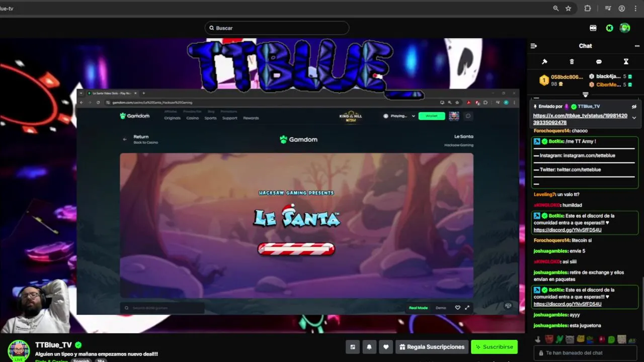Click the King of the Hill badge
This screenshot has width=644, height=362.
pyautogui.click(x=351, y=116)
